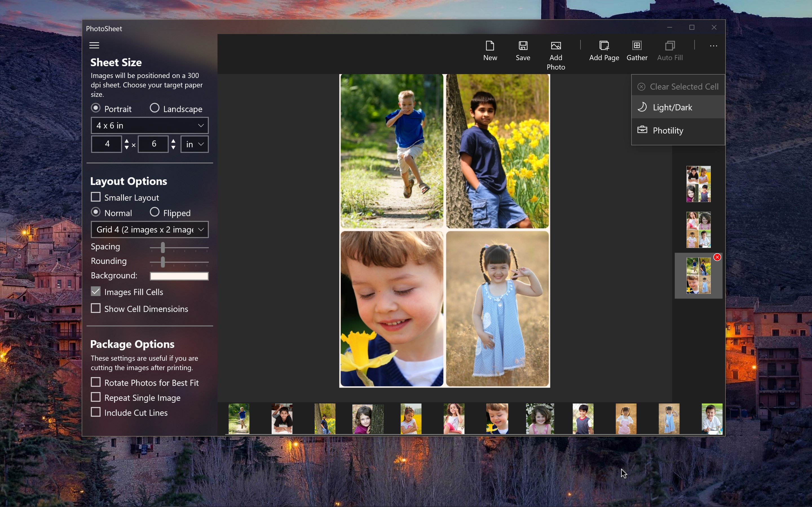Screen dimensions: 812x507
Task: Click the three-dots more options icon
Action: point(713,46)
